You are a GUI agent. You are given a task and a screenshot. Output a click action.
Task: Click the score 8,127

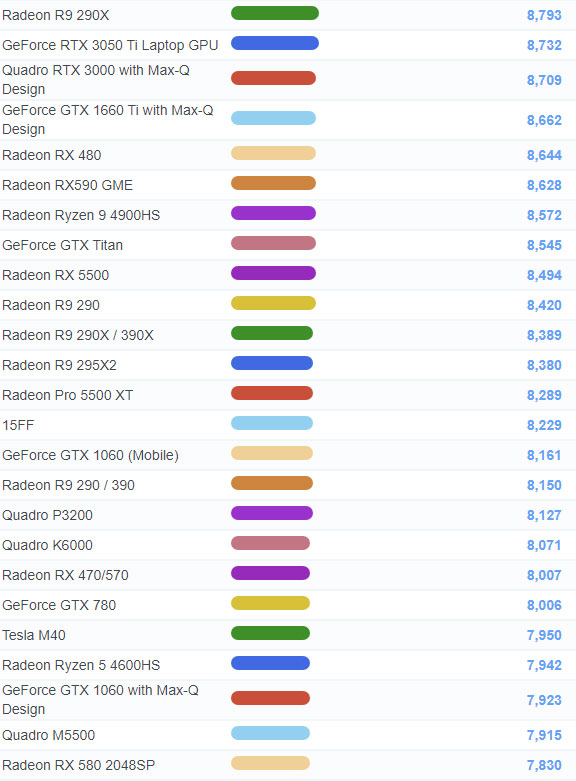[x=544, y=515]
